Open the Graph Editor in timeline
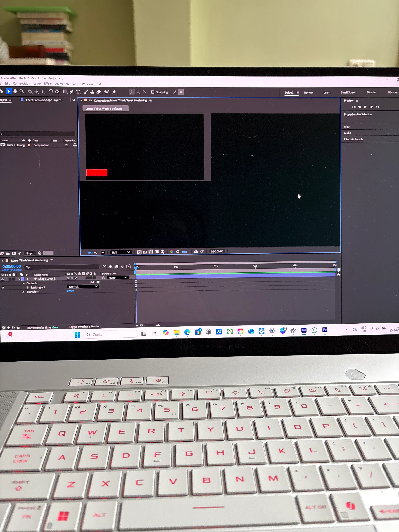The image size is (399, 532). 129,266
